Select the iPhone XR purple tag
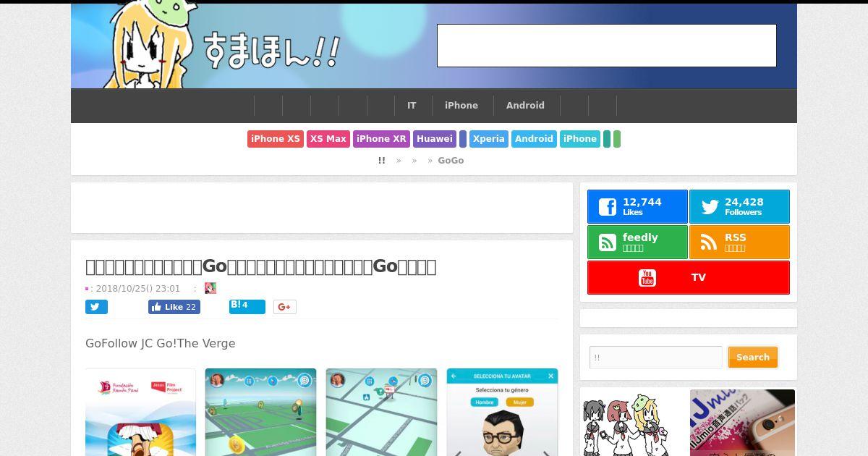The width and height of the screenshot is (868, 456). [382, 139]
